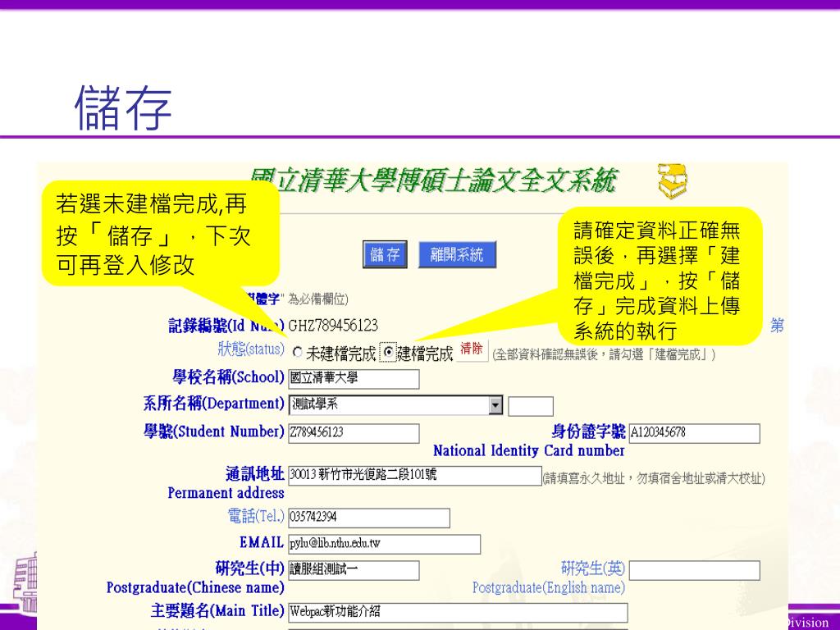Click the red 清除 clear button
This screenshot has height=630, width=840.
[x=472, y=349]
